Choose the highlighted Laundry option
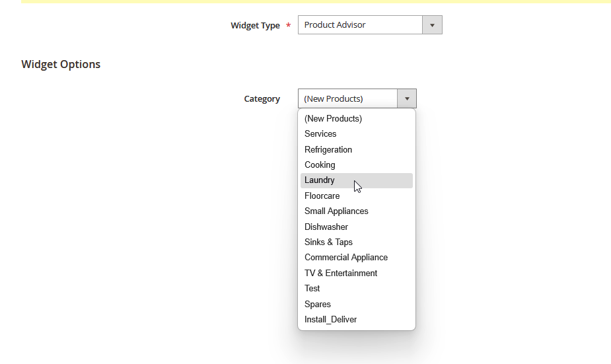The width and height of the screenshot is (611, 364). point(320,180)
